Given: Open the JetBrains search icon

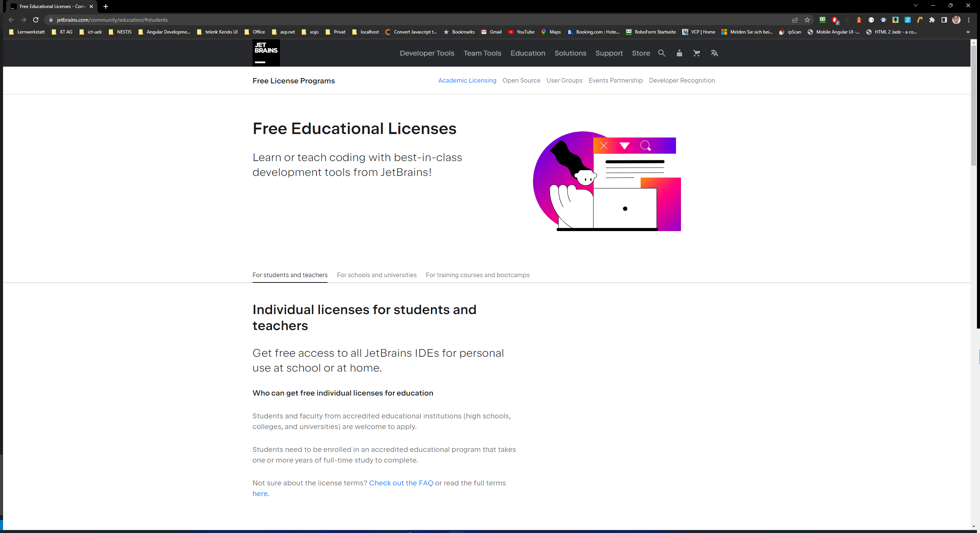Looking at the screenshot, I should coord(662,53).
